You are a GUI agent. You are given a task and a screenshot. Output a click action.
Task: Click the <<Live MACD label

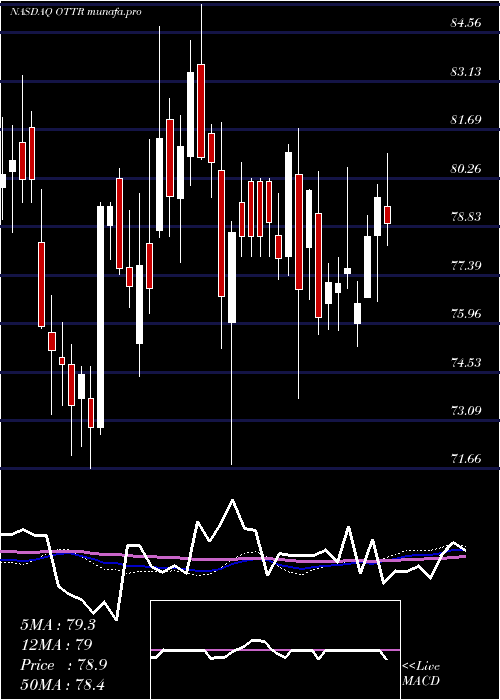point(421,674)
